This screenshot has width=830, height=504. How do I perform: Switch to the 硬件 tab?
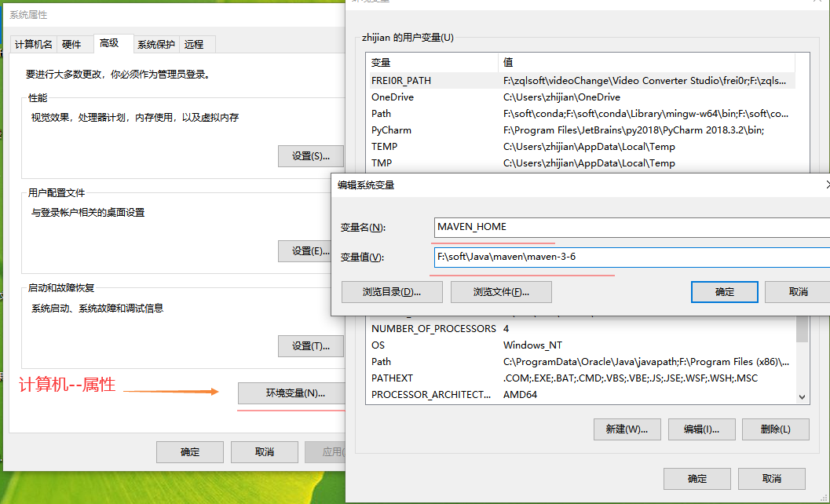[x=73, y=44]
